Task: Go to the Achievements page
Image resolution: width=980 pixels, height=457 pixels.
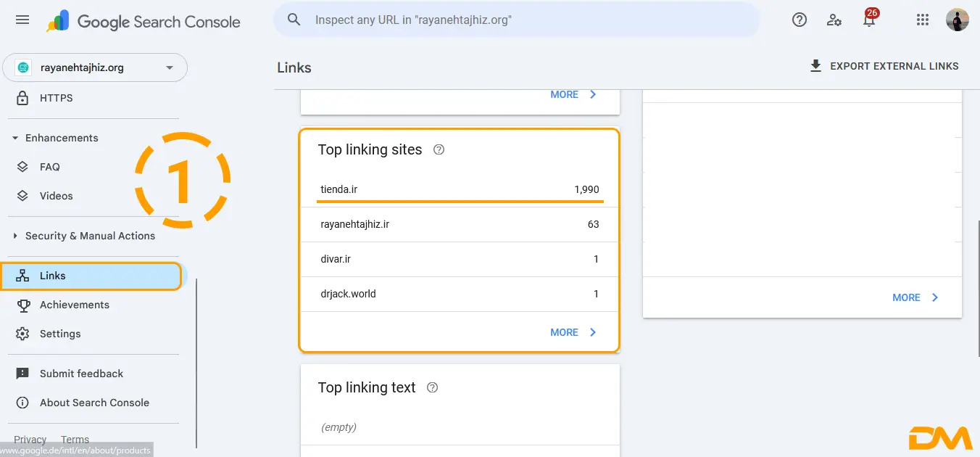Action: point(74,305)
